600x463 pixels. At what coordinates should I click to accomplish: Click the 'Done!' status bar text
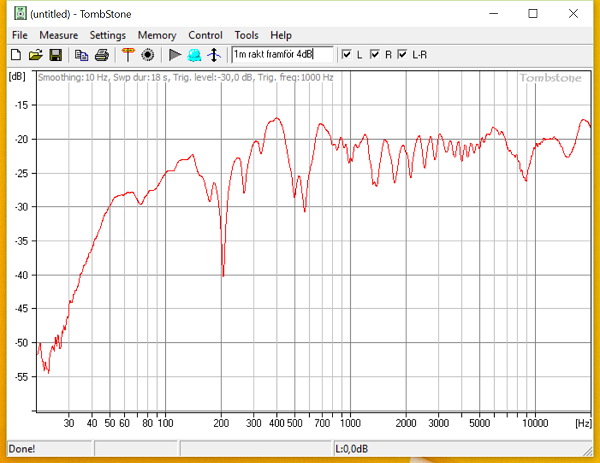click(22, 448)
